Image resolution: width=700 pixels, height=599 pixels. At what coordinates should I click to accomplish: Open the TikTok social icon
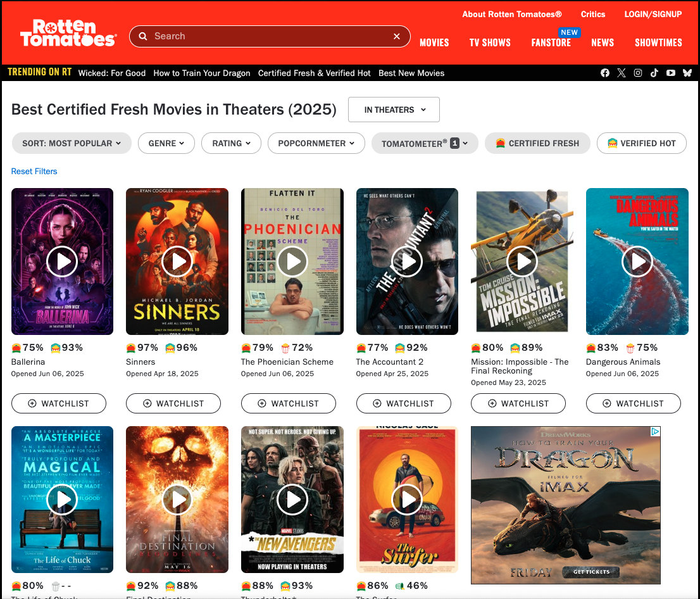654,73
